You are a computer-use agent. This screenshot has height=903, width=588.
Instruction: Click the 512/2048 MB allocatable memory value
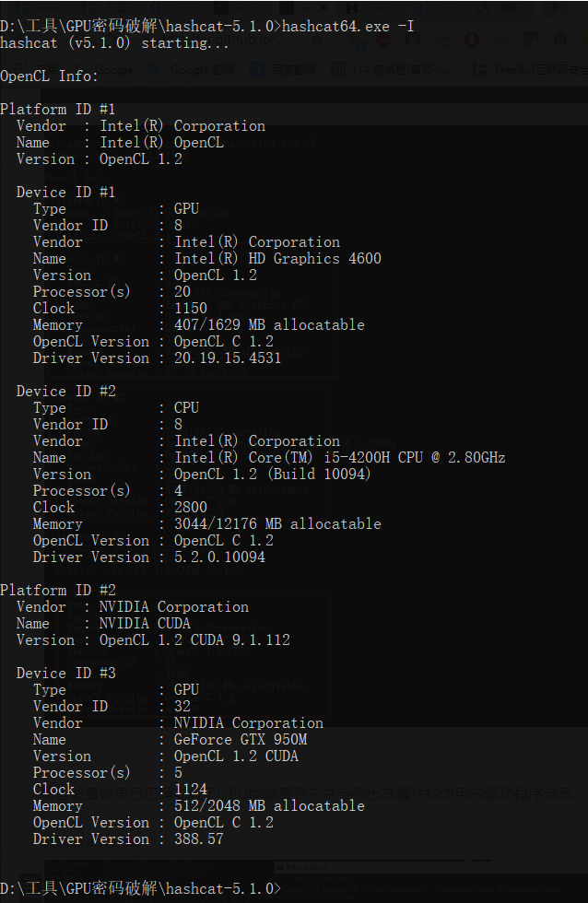tap(269, 805)
